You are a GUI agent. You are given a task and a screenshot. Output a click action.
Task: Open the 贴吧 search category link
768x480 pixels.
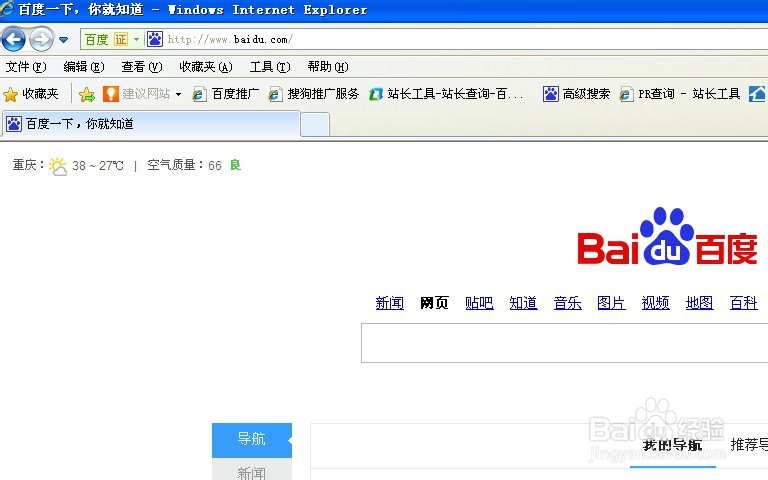[x=479, y=303]
